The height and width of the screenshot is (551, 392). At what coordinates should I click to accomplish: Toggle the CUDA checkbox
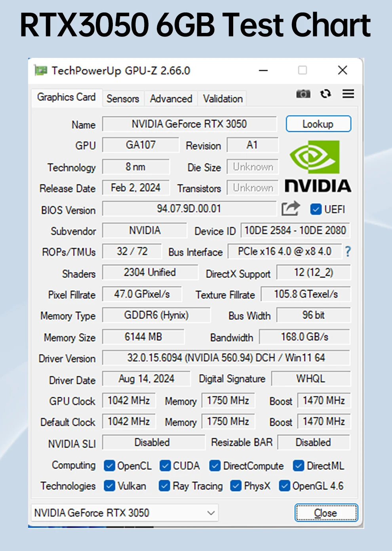click(165, 465)
